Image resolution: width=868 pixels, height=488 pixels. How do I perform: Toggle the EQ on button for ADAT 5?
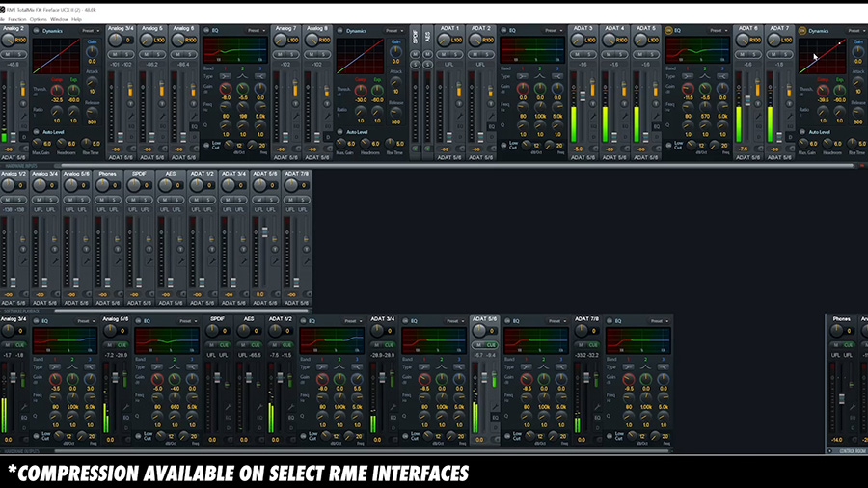[668, 31]
